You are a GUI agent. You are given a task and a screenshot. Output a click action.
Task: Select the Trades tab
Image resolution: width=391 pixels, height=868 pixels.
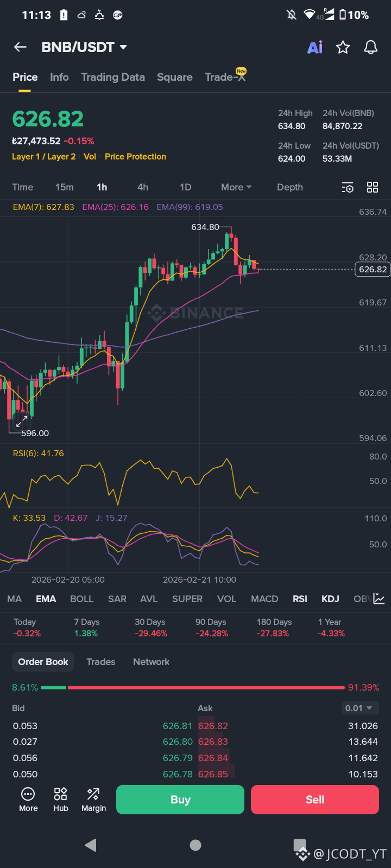click(x=101, y=662)
